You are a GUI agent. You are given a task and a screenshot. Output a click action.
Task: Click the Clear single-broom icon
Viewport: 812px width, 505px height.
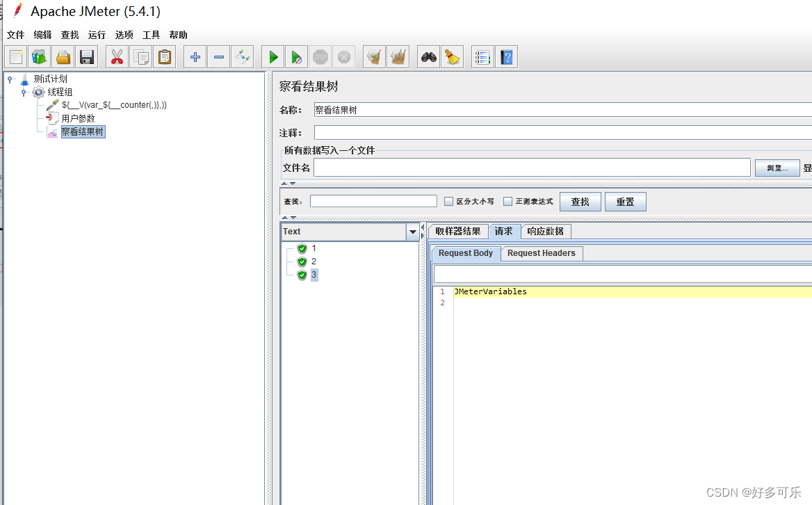[x=375, y=57]
